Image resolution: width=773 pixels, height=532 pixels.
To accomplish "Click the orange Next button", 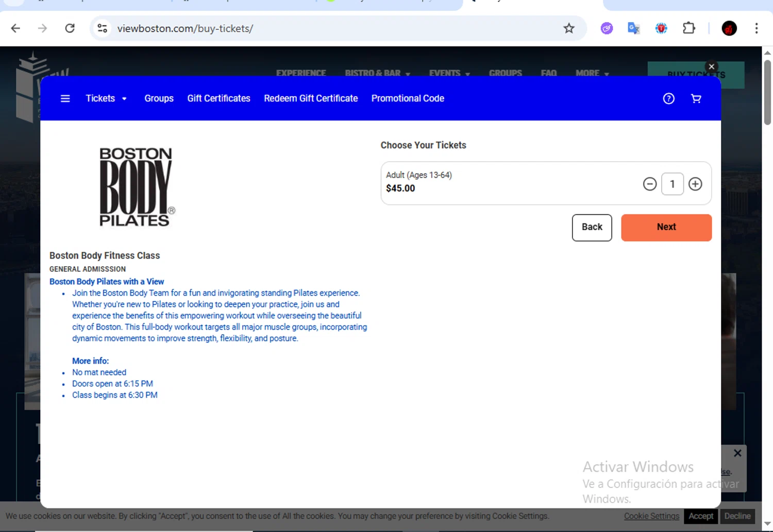I will (x=666, y=228).
